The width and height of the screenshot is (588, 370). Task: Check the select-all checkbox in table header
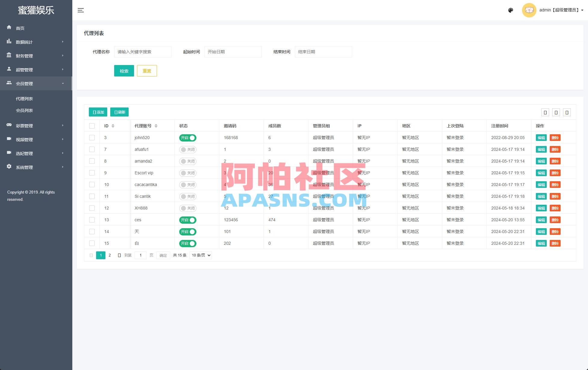[92, 126]
